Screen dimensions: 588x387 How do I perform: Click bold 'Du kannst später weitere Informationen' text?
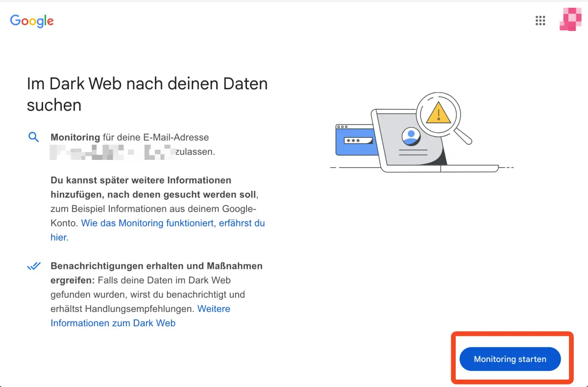click(x=141, y=180)
